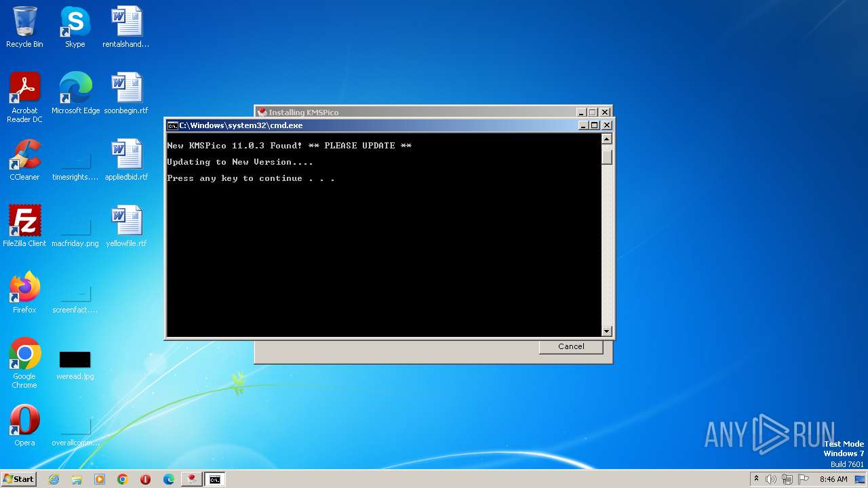Open Windows Explorer folder in taskbar
The width and height of the screenshot is (868, 488).
(77, 479)
